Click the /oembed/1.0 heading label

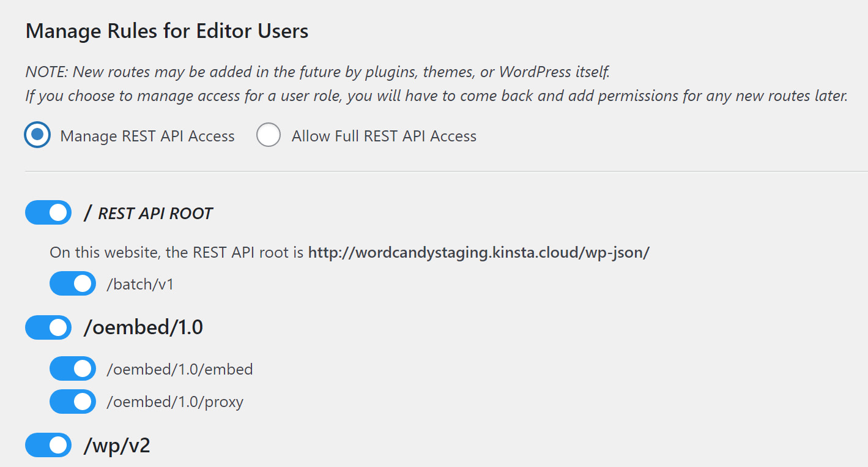click(x=137, y=327)
